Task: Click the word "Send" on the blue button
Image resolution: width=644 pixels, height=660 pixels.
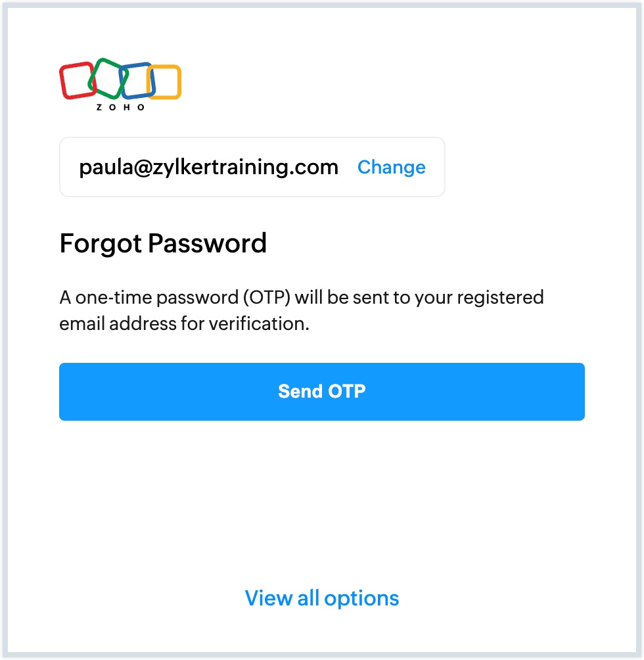Action: point(299,391)
